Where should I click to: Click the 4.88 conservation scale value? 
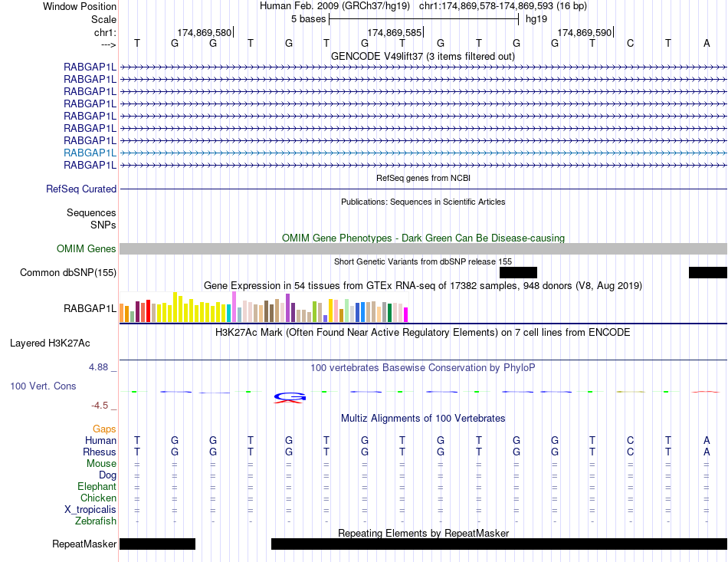(x=98, y=367)
